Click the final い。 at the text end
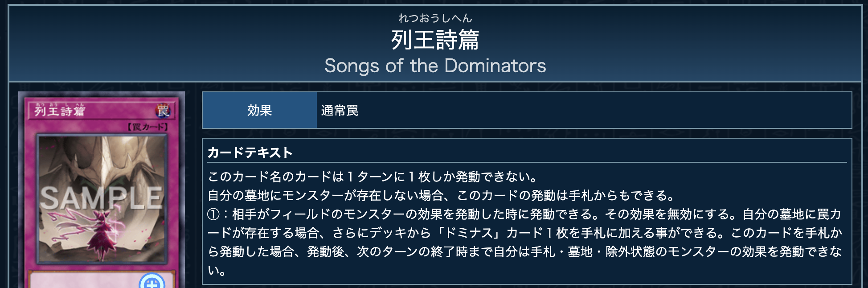This screenshot has width=868, height=288. click(217, 271)
